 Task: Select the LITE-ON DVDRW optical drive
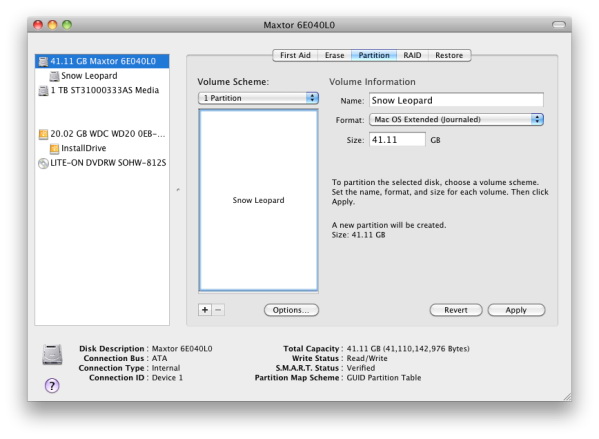[x=102, y=163]
